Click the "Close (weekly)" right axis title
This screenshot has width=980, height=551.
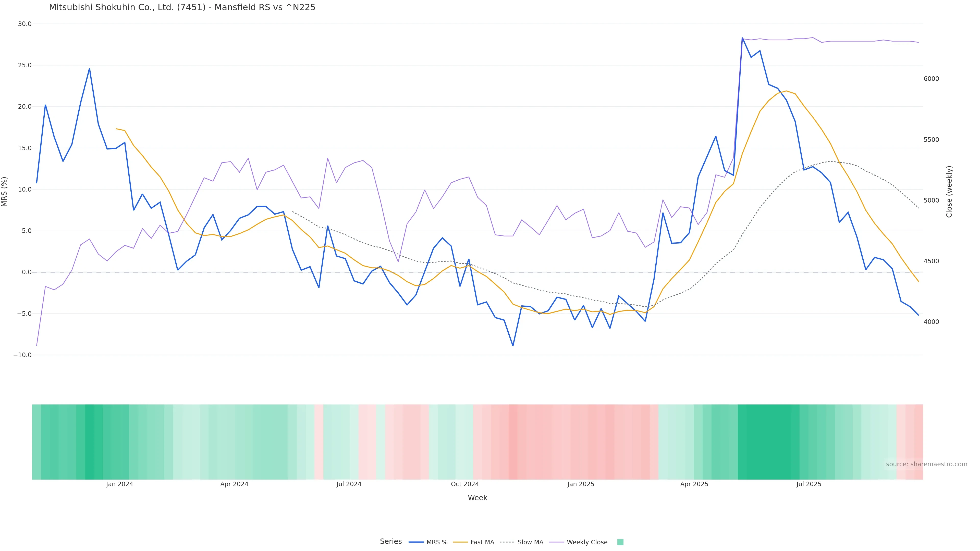tap(949, 192)
